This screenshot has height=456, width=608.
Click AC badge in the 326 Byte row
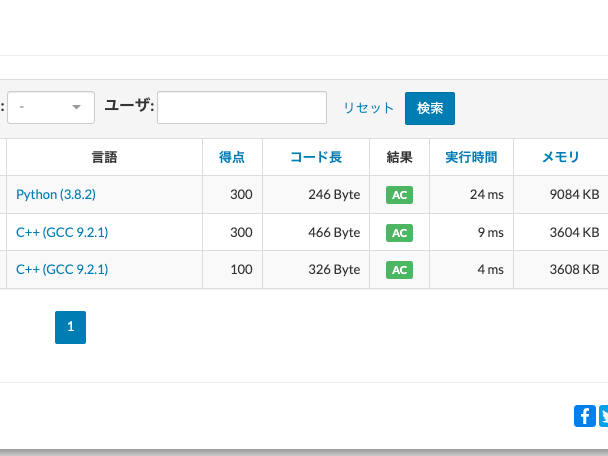[399, 270]
